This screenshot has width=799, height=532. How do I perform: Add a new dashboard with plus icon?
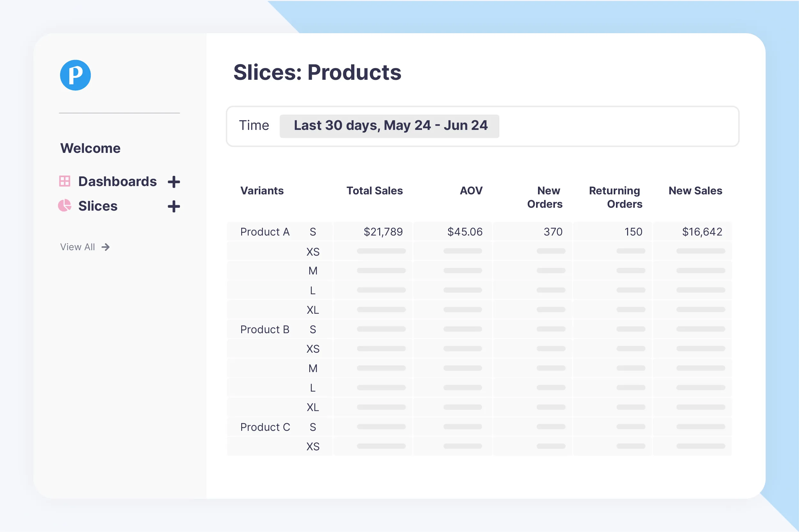click(x=174, y=182)
